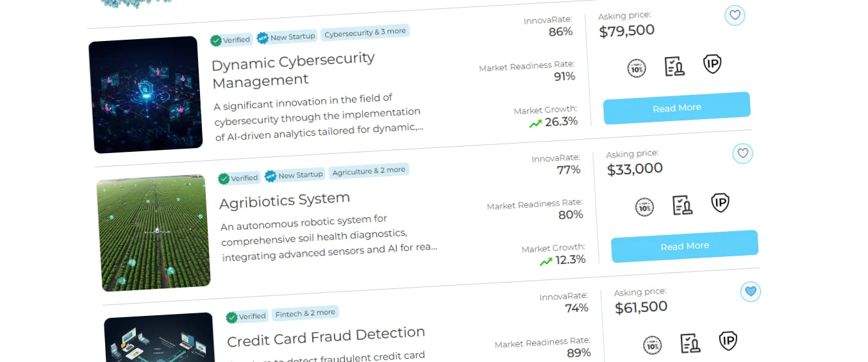Open the Agribiotics System title link
The height and width of the screenshot is (362, 868).
point(285,201)
